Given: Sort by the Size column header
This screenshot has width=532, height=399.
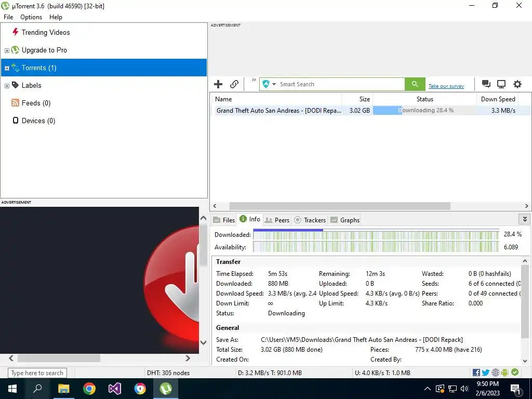Looking at the screenshot, I should click(357, 99).
